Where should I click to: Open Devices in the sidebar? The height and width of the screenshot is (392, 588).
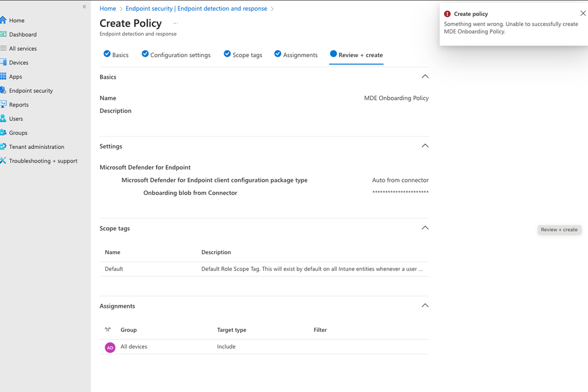19,62
